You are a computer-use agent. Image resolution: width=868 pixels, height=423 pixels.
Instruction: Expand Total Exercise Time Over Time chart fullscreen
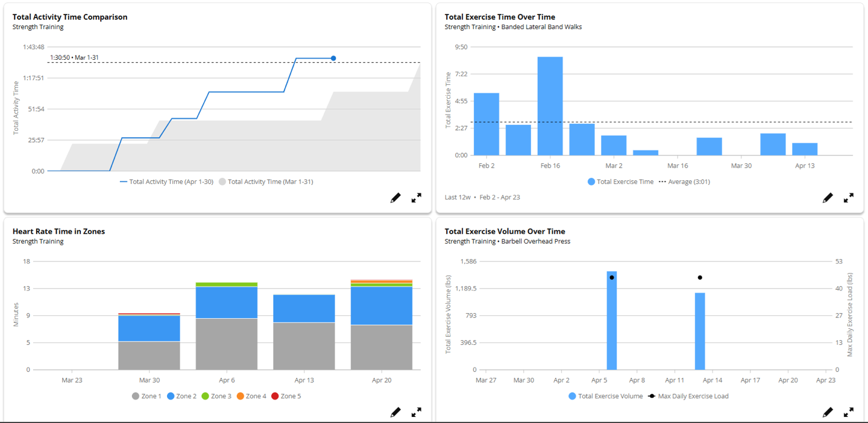point(849,198)
